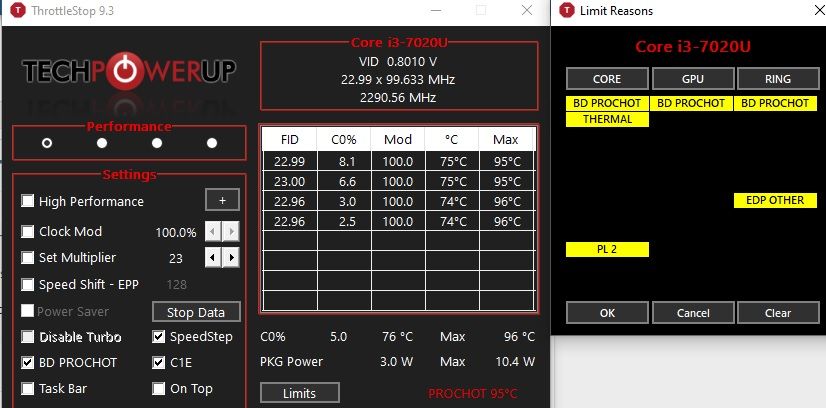This screenshot has height=408, width=826.
Task: Click the VID 0.8010 V value
Action: click(398, 62)
